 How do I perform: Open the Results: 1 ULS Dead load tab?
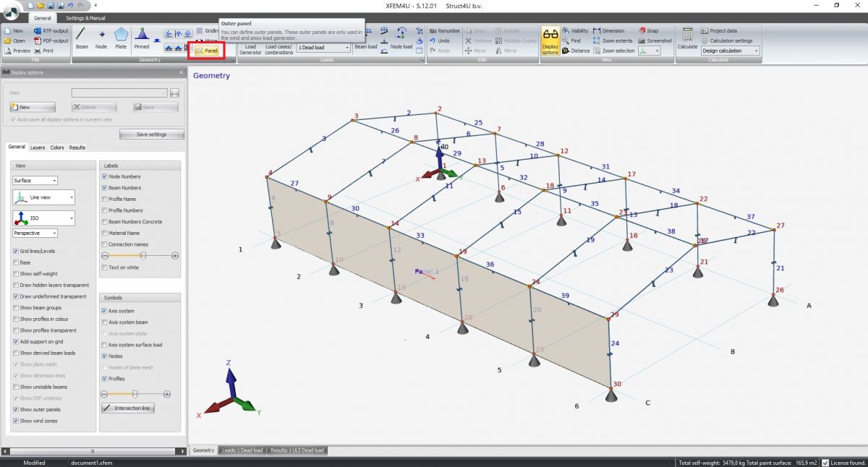(297, 450)
